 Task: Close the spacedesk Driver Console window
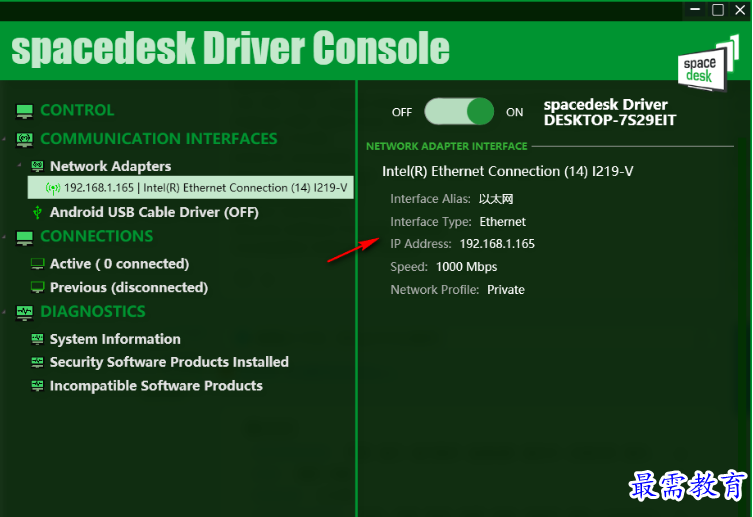(x=740, y=10)
